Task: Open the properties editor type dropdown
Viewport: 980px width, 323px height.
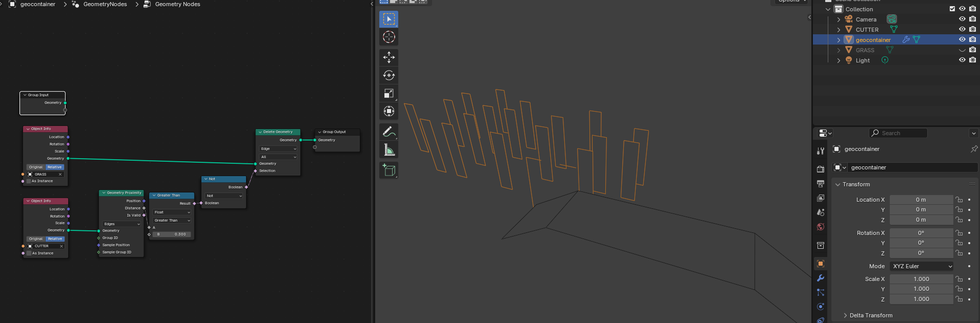Action: click(x=825, y=133)
